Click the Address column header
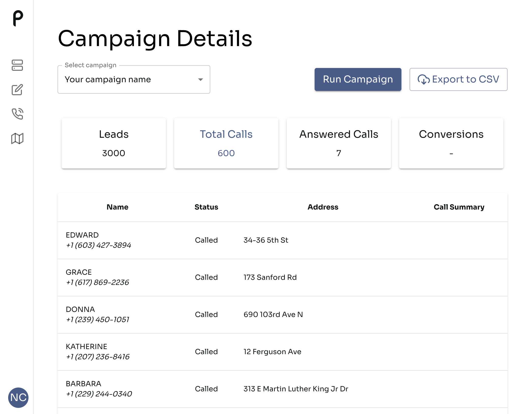The width and height of the screenshot is (532, 414). (x=323, y=207)
